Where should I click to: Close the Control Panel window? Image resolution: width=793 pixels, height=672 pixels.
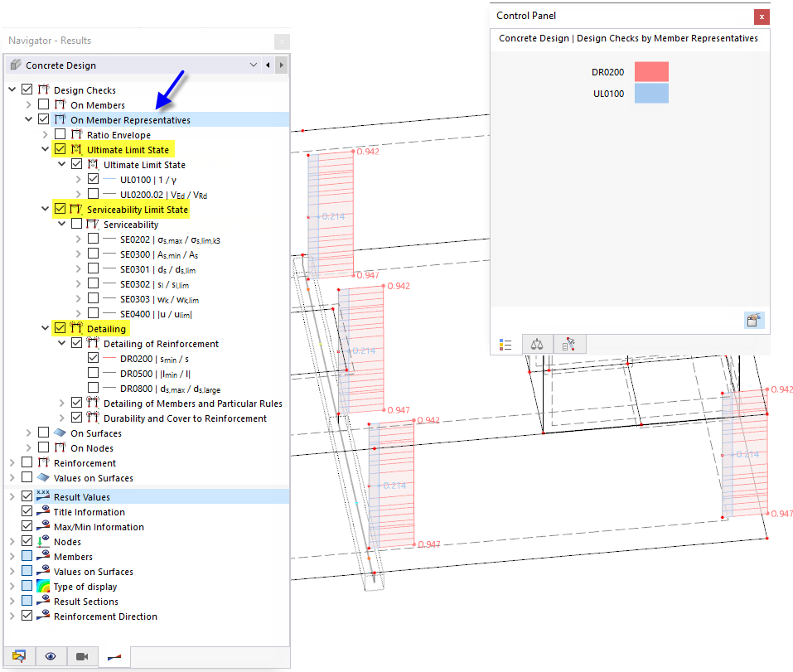click(762, 17)
